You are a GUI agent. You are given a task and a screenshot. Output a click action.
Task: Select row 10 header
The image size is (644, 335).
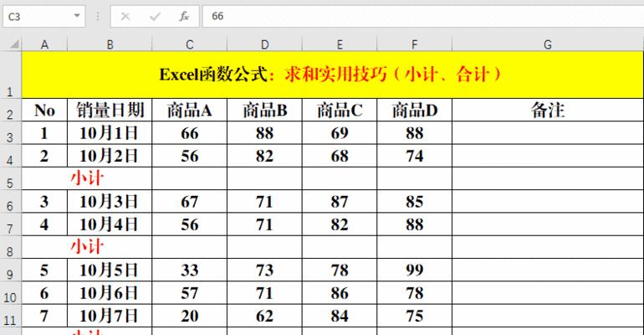click(x=10, y=293)
